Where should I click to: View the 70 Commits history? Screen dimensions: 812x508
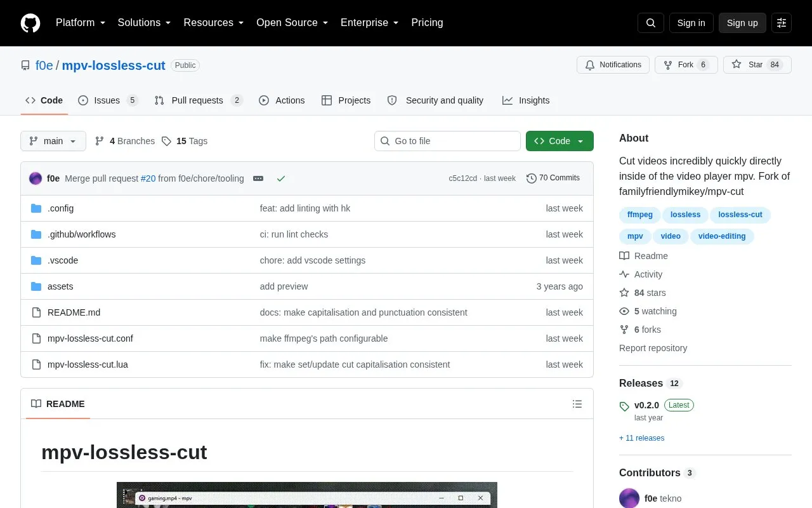point(553,178)
